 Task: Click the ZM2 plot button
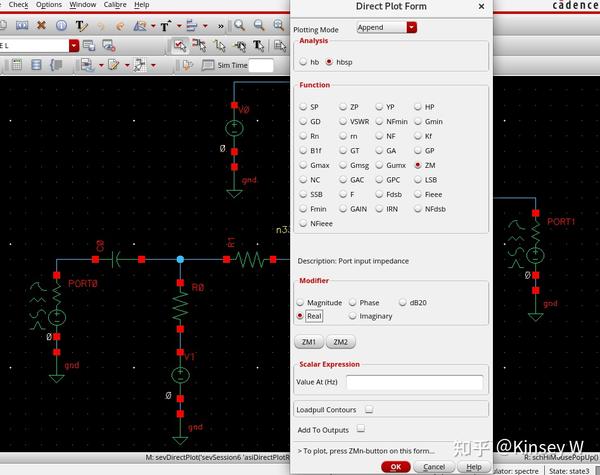[341, 342]
